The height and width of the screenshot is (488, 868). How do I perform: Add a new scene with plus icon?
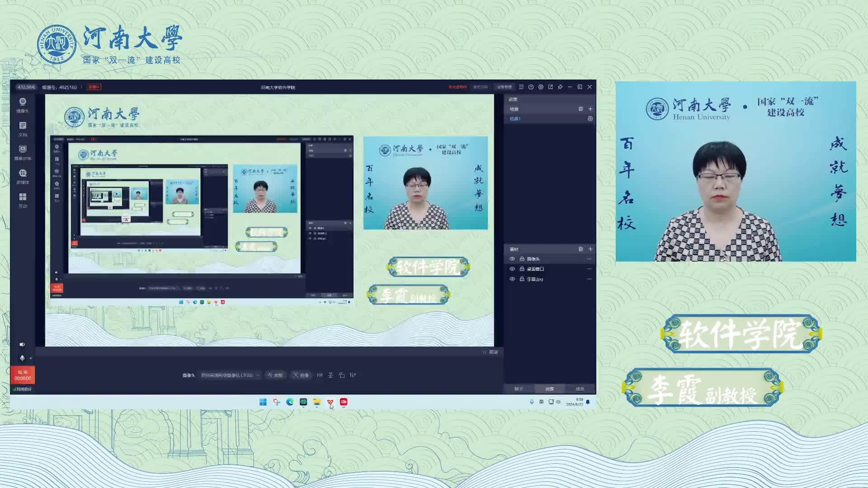tap(590, 109)
